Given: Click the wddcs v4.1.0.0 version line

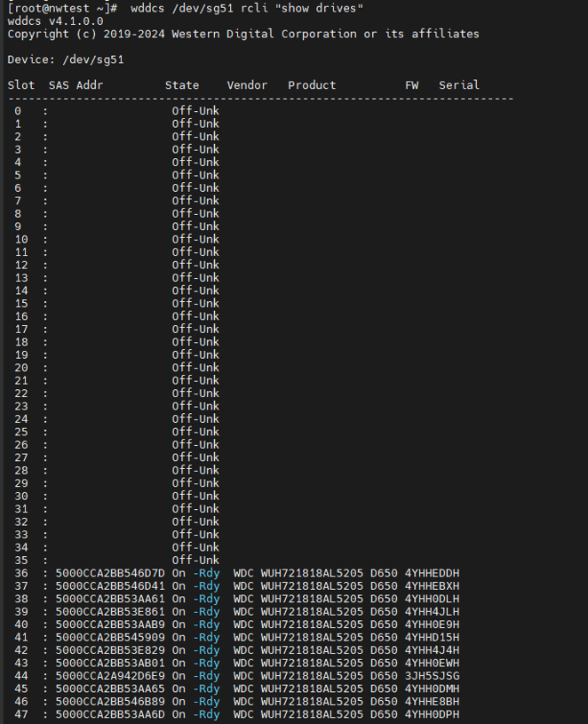Looking at the screenshot, I should tap(55, 20).
